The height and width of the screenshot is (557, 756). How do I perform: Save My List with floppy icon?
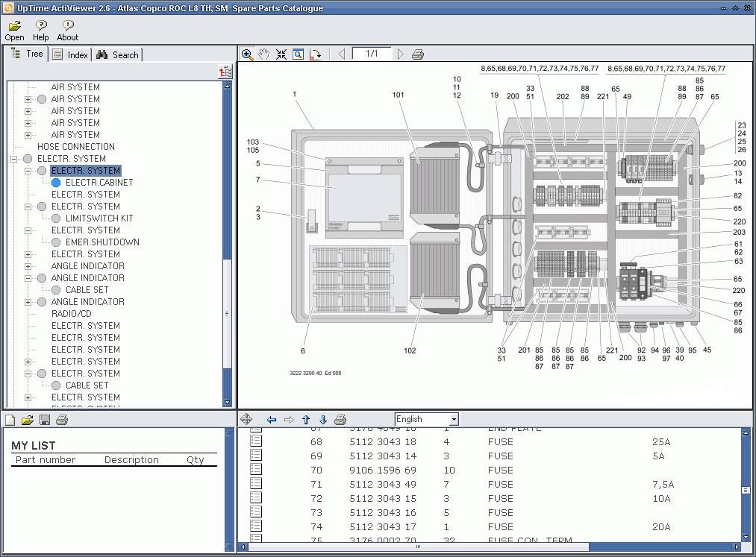click(45, 420)
